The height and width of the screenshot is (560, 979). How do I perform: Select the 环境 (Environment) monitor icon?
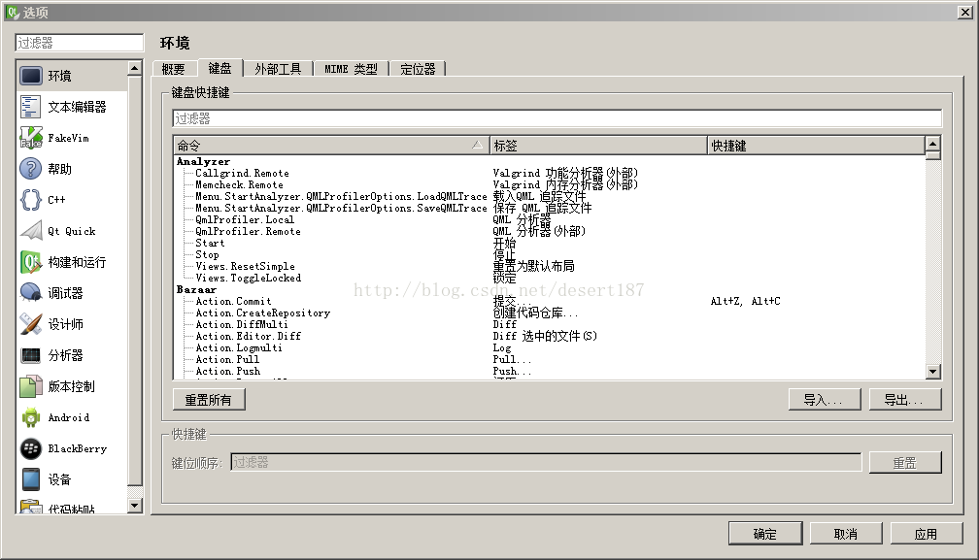click(x=31, y=76)
